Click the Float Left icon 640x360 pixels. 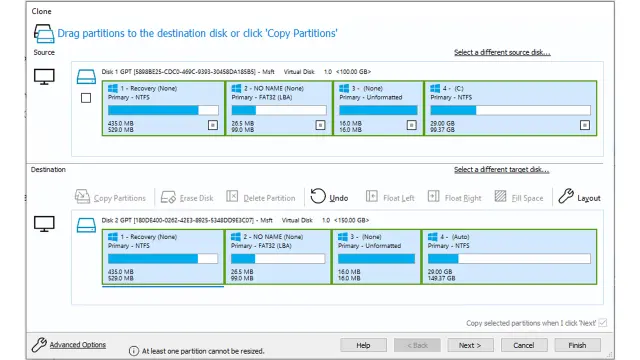[371, 196]
